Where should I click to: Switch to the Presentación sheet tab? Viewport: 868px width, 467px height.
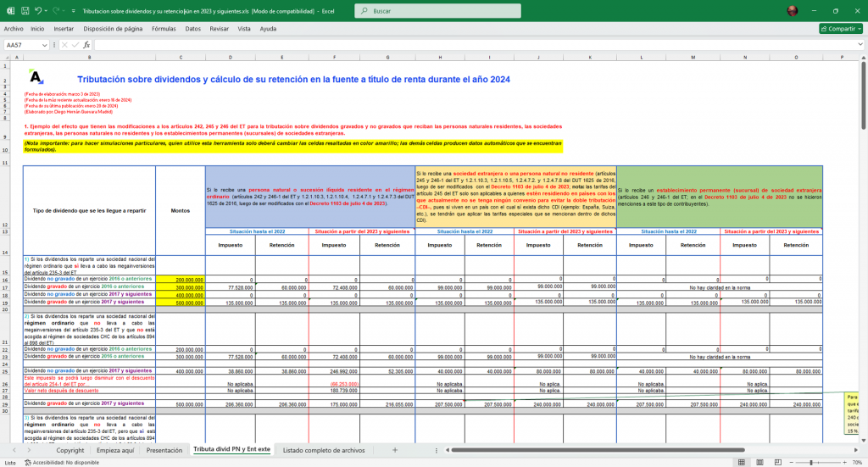(164, 450)
